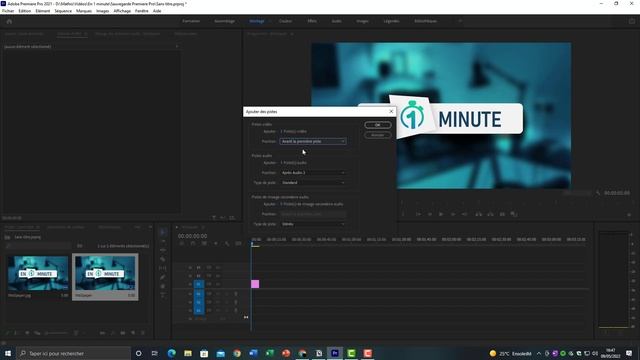Screen dimensions: 640x360
Task: Select the Track Select Forward tool
Action: tap(163, 241)
